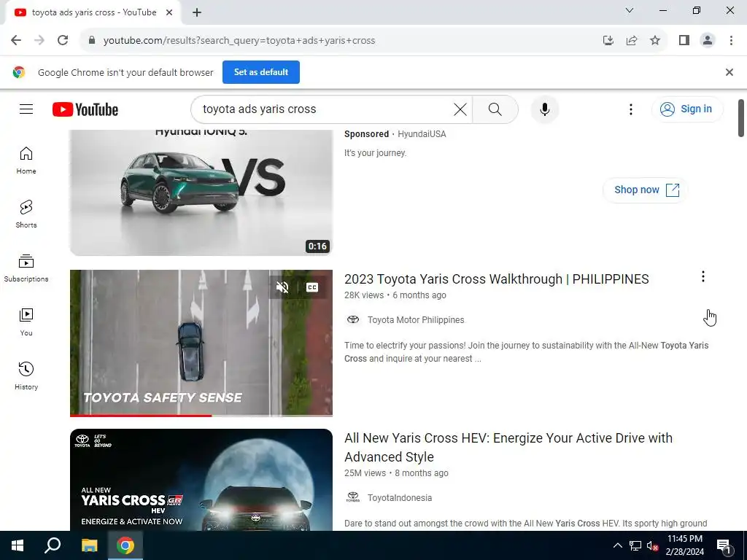Click the browser address bar URL

pos(239,41)
